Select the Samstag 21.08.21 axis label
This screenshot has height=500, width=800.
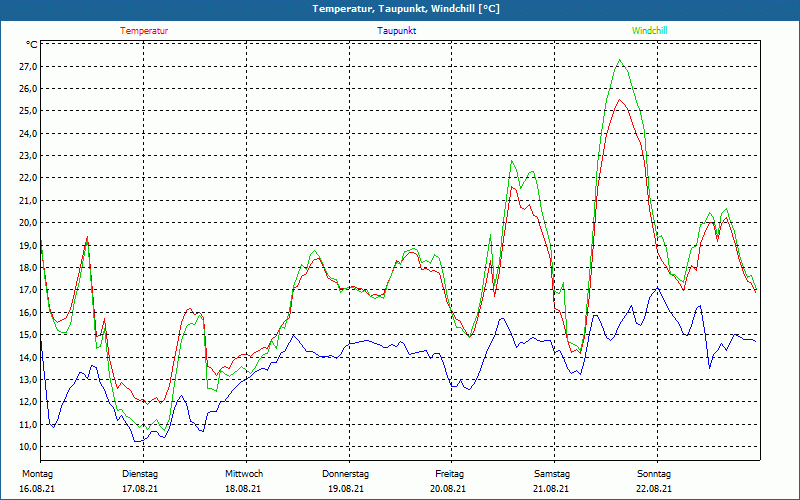[552, 481]
